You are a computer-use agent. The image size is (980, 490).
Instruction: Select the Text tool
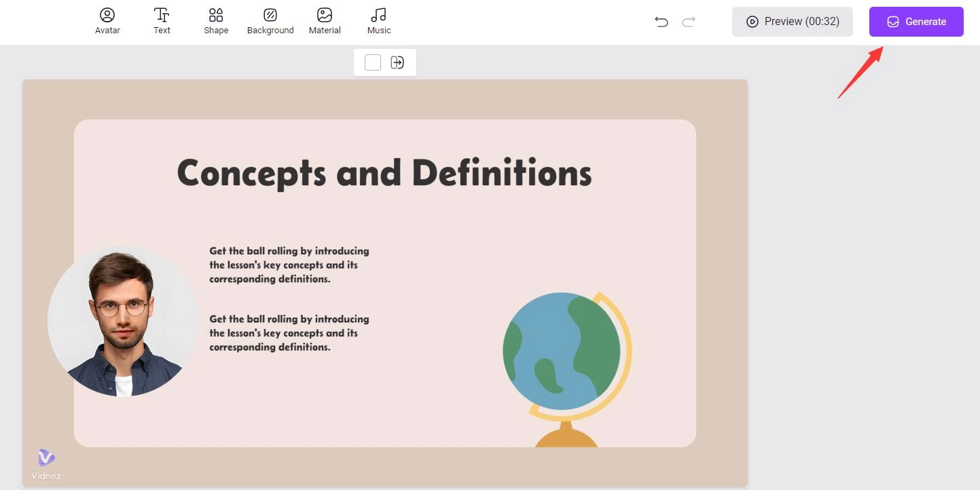point(162,21)
